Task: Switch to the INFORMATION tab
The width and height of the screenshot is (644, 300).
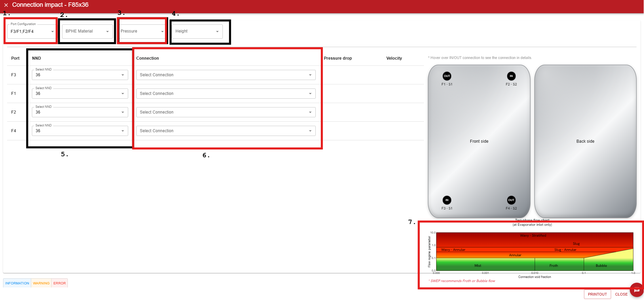Action: click(17, 283)
